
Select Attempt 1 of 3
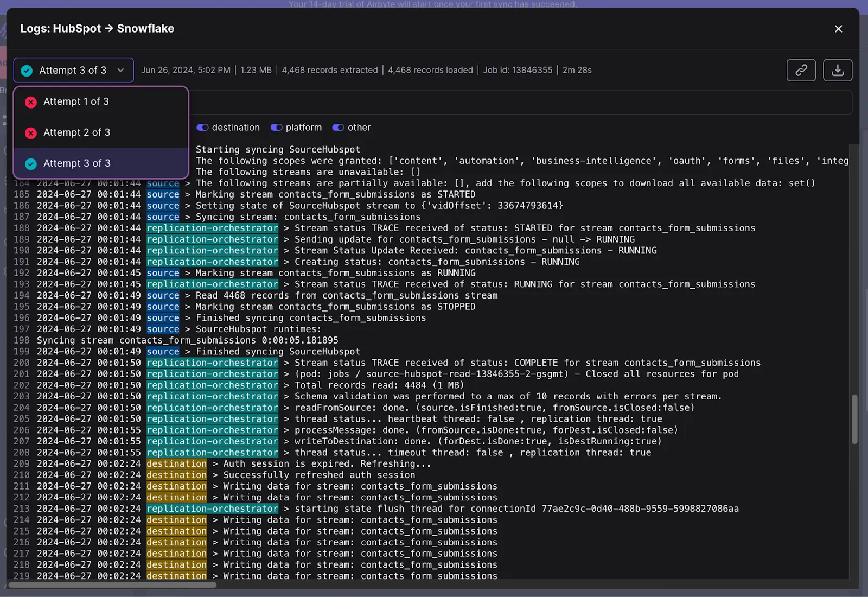tap(101, 101)
